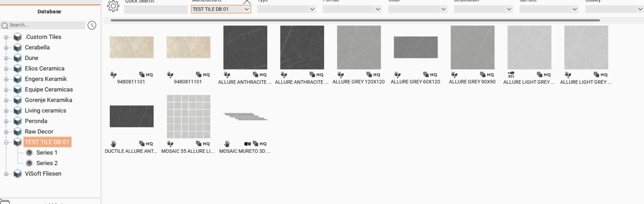Screen dimensions: 644x204
Task: Open the Type filter dropdown
Action: click(x=286, y=9)
